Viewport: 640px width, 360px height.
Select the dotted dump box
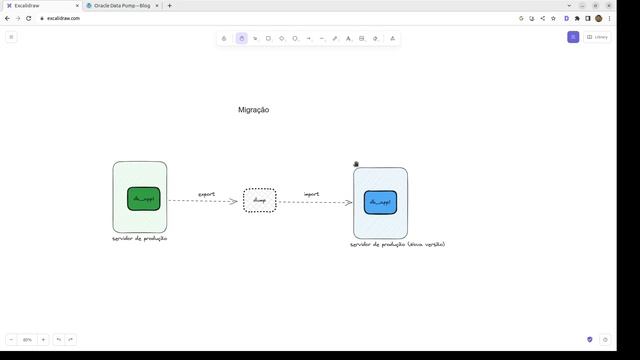click(260, 200)
